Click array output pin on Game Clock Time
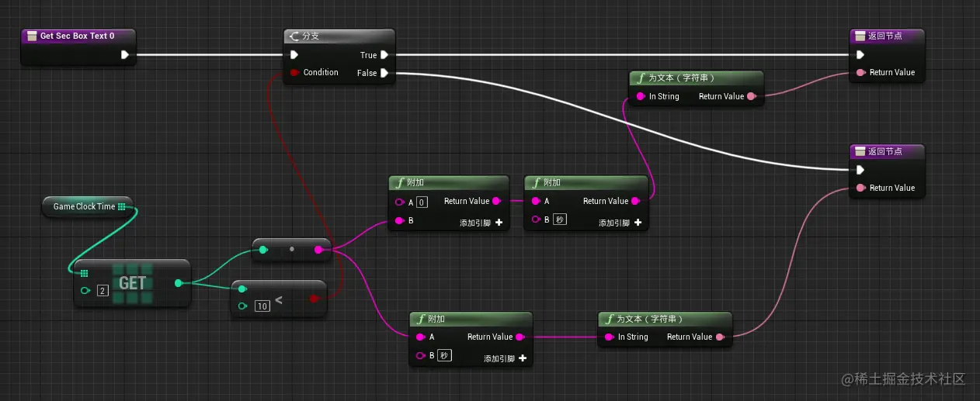This screenshot has width=980, height=401. 121,206
